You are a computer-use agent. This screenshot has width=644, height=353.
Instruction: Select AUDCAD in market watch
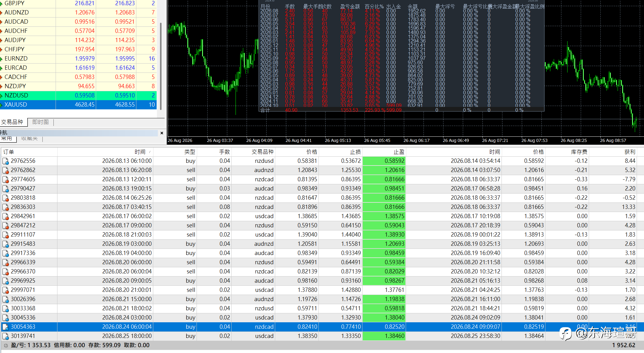click(x=78, y=22)
